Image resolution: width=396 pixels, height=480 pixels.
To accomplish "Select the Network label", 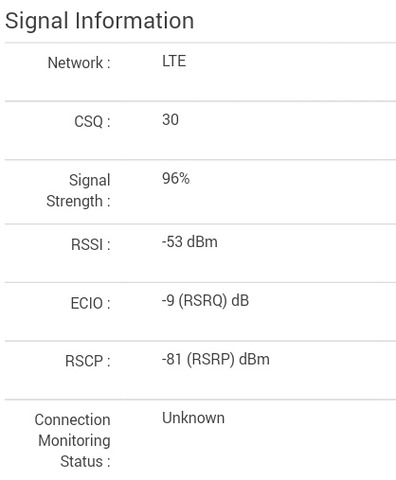I will coord(79,63).
